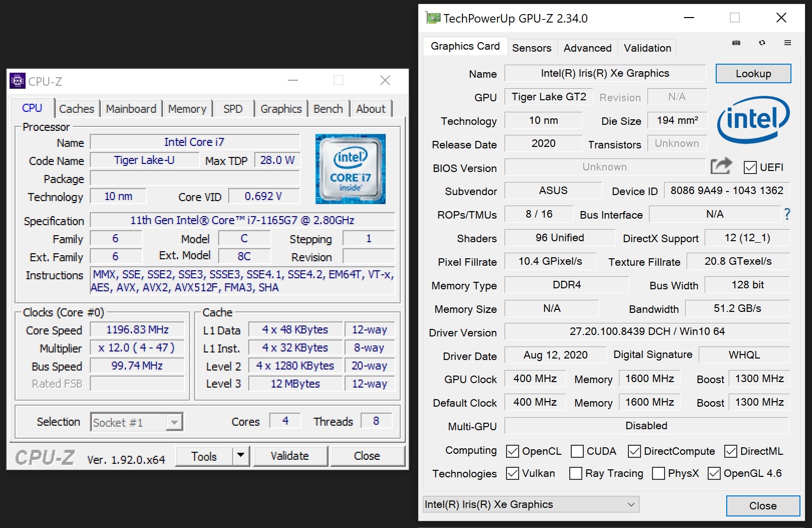The image size is (812, 528).
Task: Click the Tools button in CPU-Z
Action: 204,456
